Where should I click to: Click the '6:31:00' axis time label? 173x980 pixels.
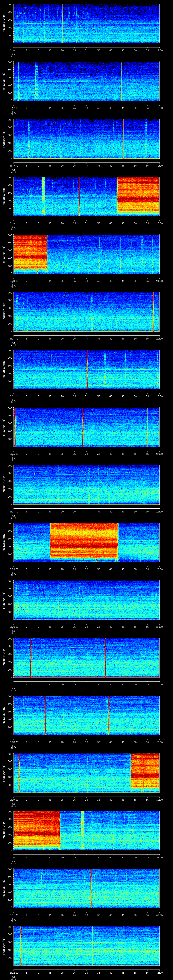pyautogui.click(x=14, y=915)
